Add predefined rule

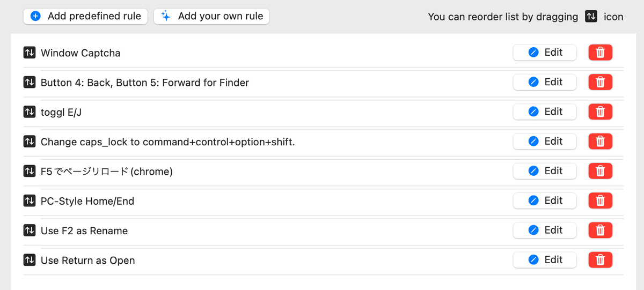(85, 16)
